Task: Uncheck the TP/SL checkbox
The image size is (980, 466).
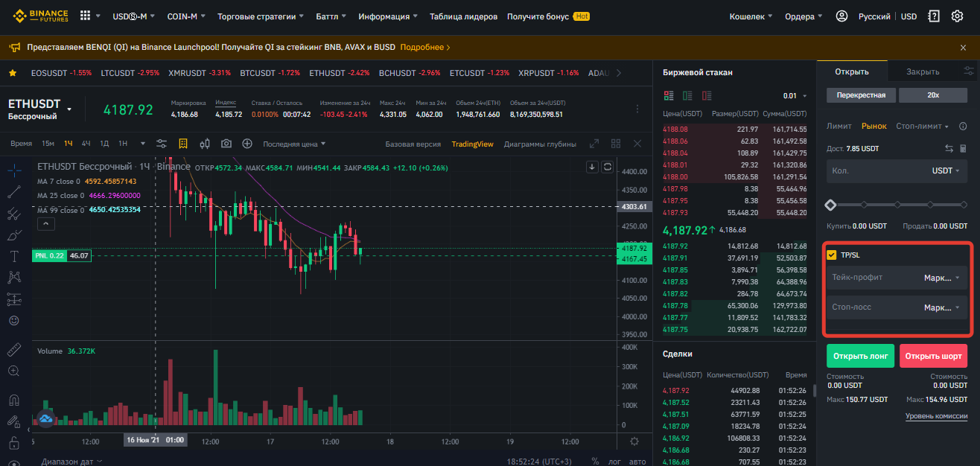Action: pos(832,255)
